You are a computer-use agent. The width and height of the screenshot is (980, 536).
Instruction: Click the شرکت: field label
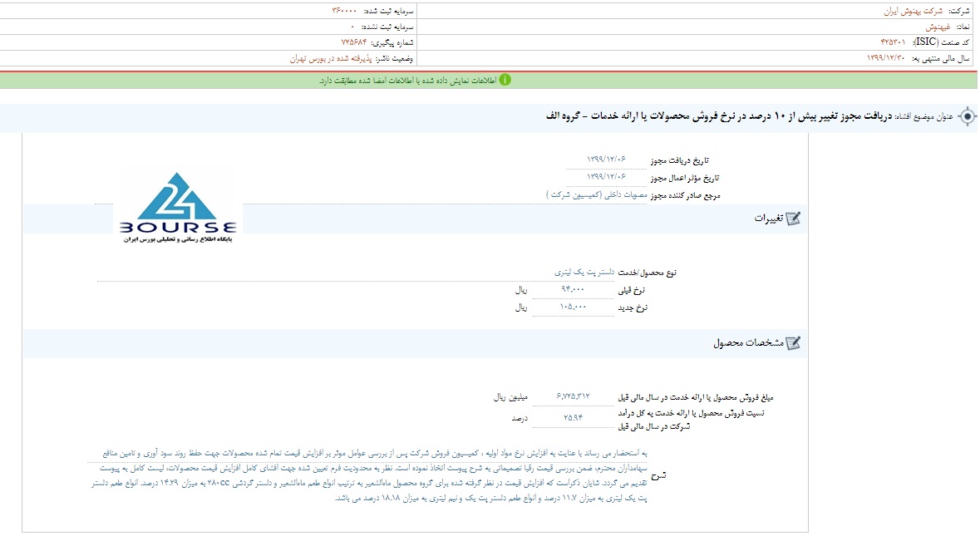[958, 12]
